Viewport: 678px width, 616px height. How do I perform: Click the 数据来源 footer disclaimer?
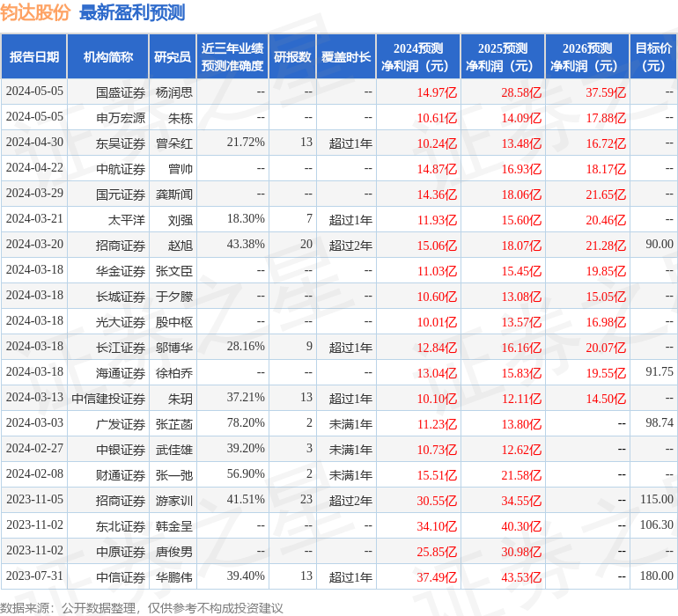point(142,608)
